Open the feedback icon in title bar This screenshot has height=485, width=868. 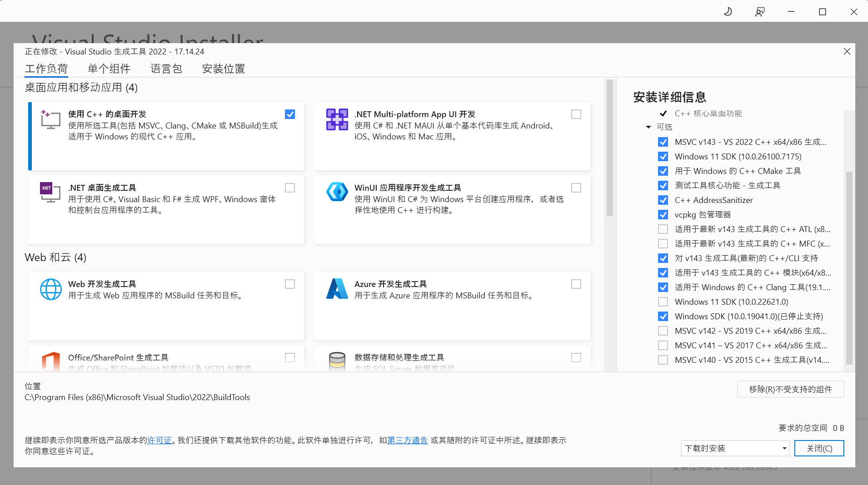(x=760, y=11)
